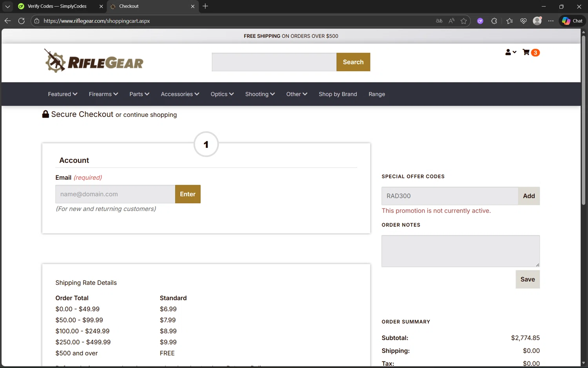This screenshot has width=588, height=368.
Task: View site information lock icon in address bar
Action: pos(37,21)
